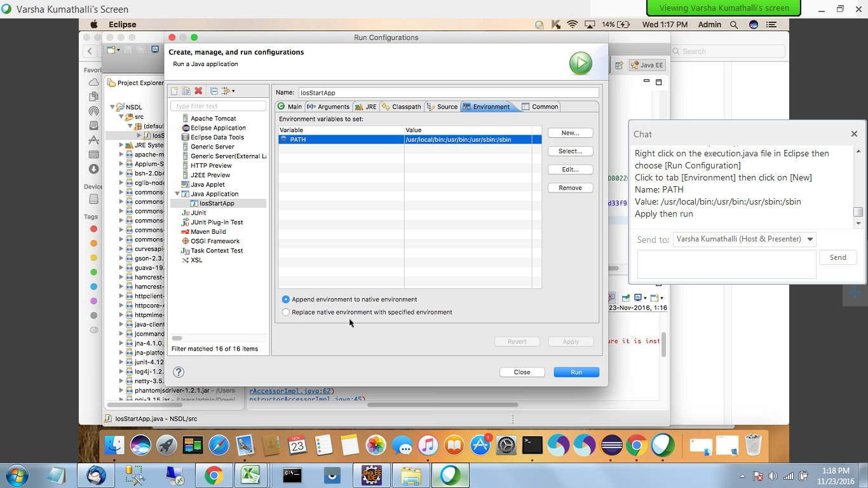Open Spotlight search from the menu bar
This screenshot has width=868, height=488.
click(733, 24)
